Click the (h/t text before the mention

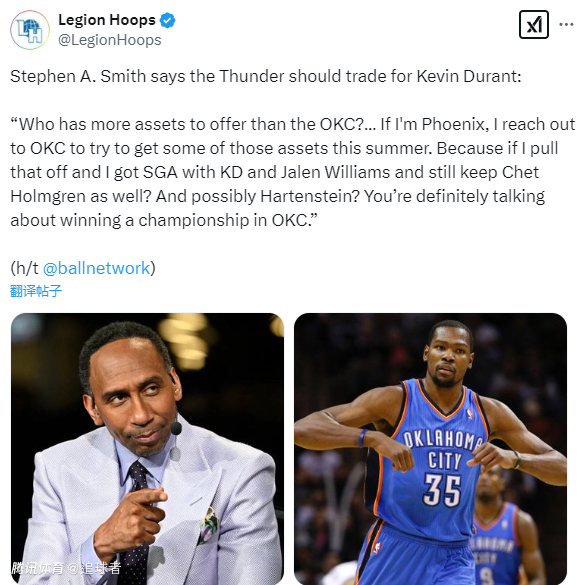[x=25, y=268]
